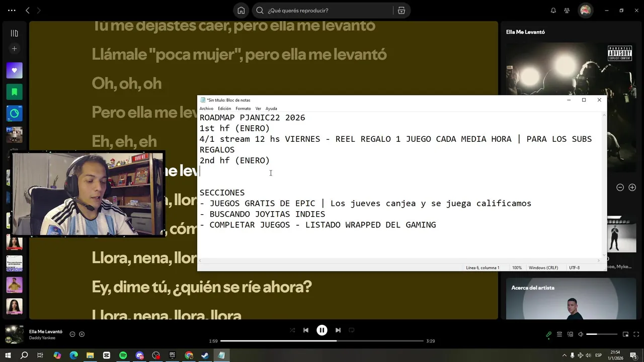Open Ver menu in Notepad
The width and height of the screenshot is (644, 362).
pyautogui.click(x=258, y=109)
